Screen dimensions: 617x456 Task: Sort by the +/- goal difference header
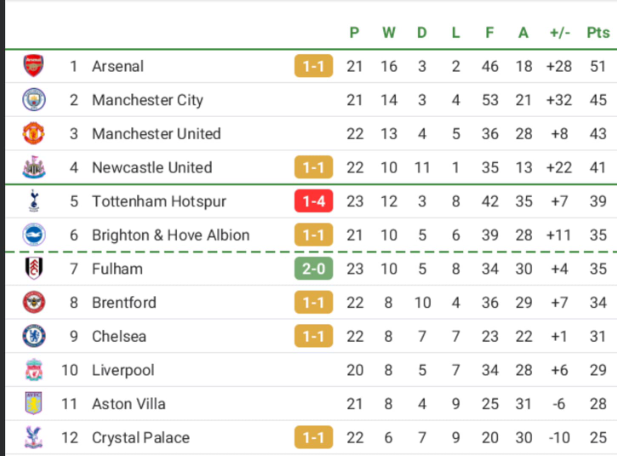pos(560,33)
